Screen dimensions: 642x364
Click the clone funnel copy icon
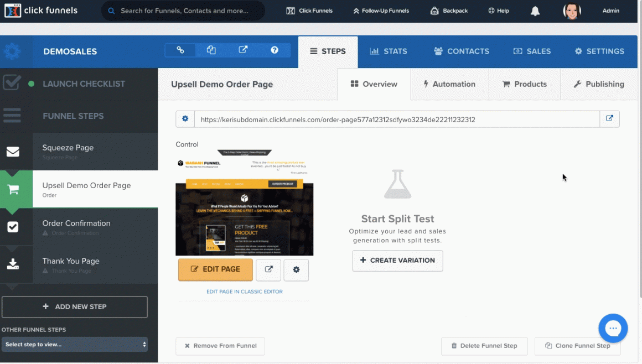tap(211, 50)
